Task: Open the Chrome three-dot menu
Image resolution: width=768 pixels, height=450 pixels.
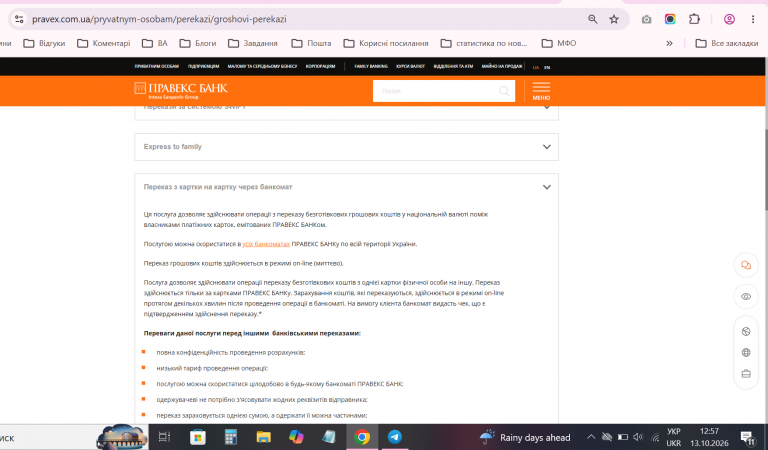Action: point(753,19)
